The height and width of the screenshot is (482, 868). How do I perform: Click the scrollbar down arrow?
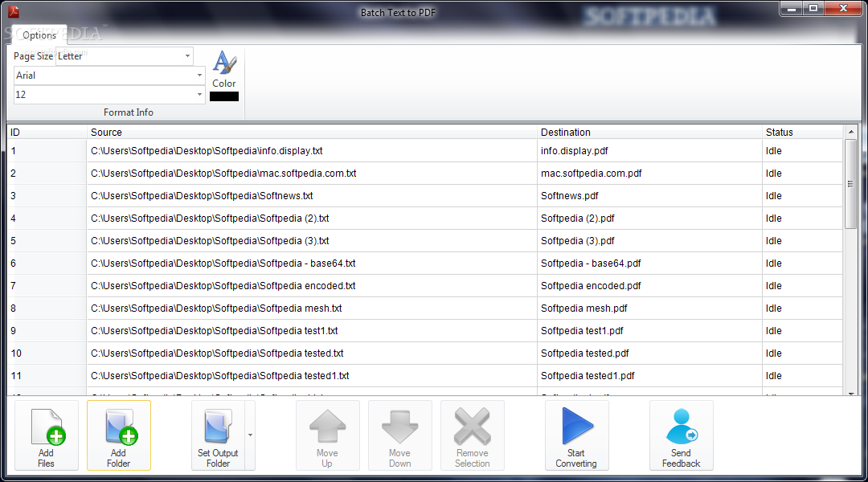(851, 393)
